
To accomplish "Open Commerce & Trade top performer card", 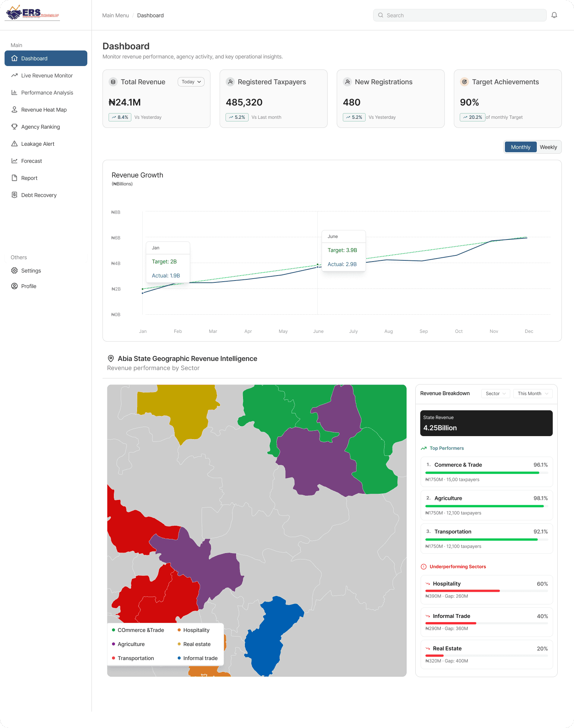I will point(487,472).
